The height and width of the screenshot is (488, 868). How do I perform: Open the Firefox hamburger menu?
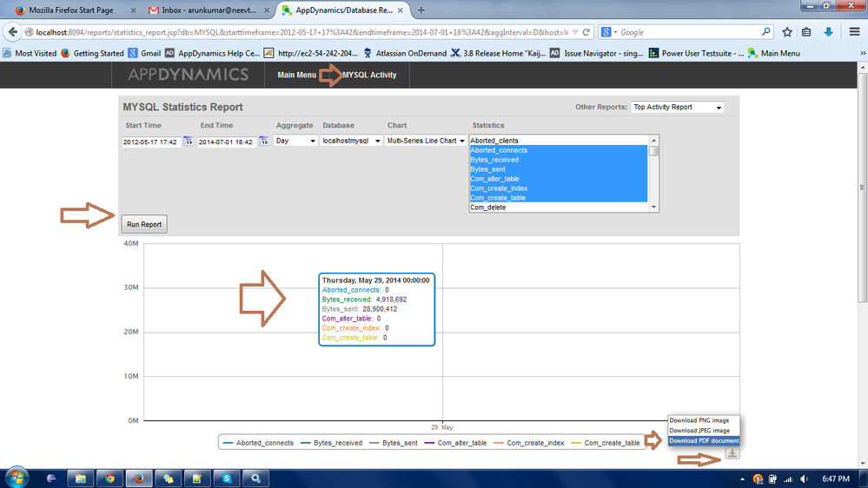click(x=854, y=32)
